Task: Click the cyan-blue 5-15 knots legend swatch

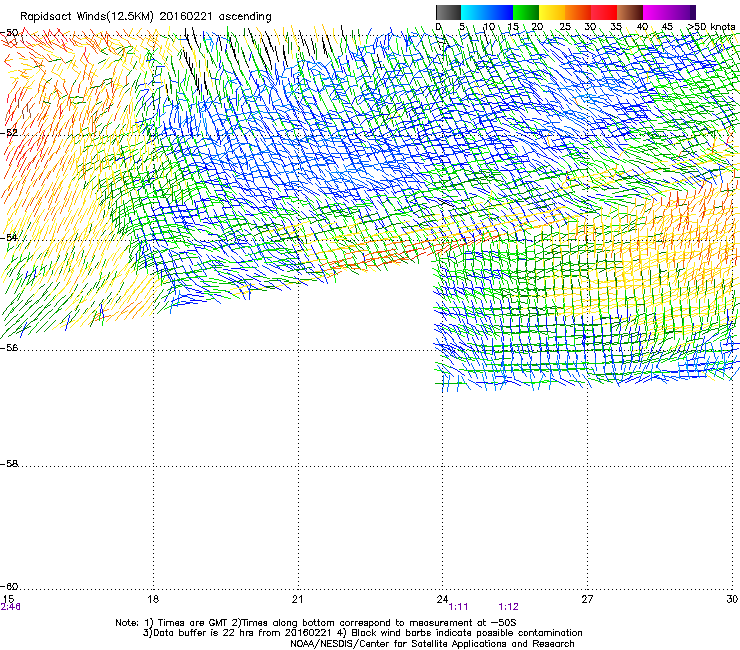Action: tap(487, 12)
